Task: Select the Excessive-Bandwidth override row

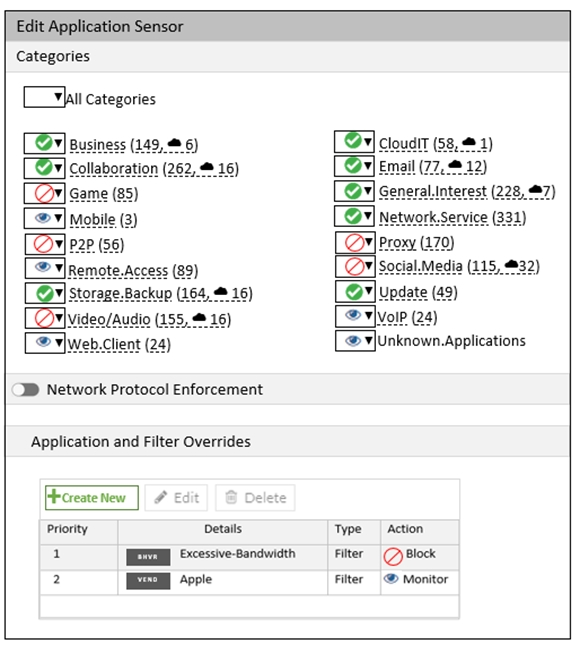Action: [249, 557]
